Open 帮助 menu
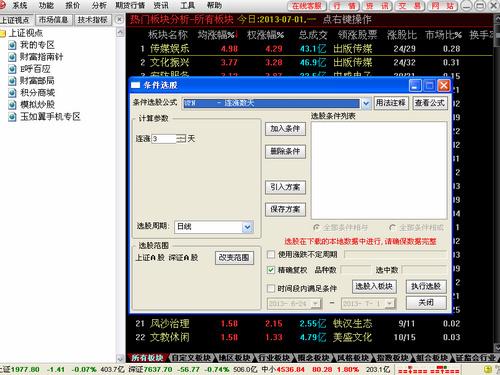 point(214,5)
